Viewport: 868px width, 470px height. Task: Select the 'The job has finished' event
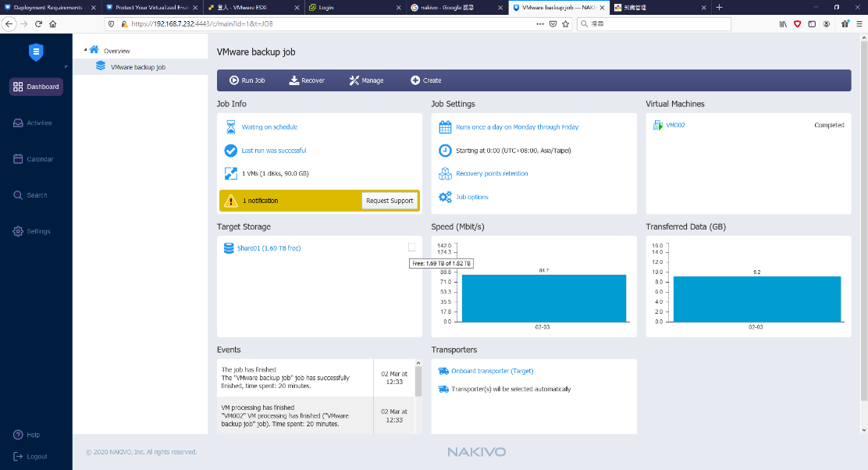click(x=296, y=378)
